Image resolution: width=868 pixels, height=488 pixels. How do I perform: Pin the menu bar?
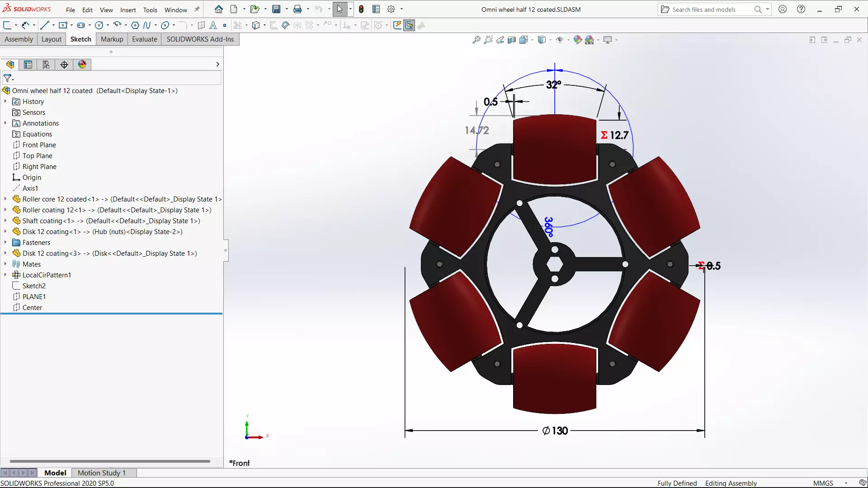pos(197,9)
